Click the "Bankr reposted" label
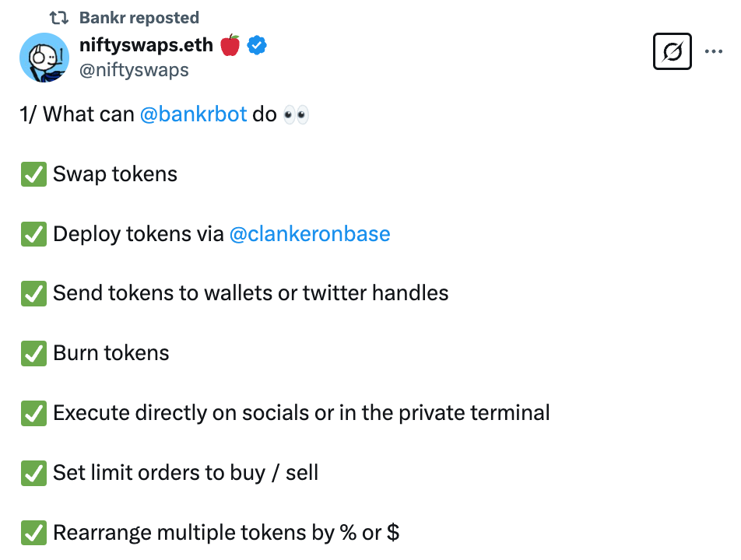This screenshot has width=741, height=560. 139,17
